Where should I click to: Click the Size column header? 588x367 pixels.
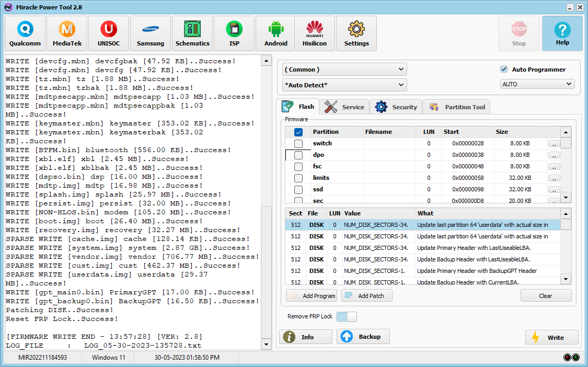pyautogui.click(x=520, y=132)
